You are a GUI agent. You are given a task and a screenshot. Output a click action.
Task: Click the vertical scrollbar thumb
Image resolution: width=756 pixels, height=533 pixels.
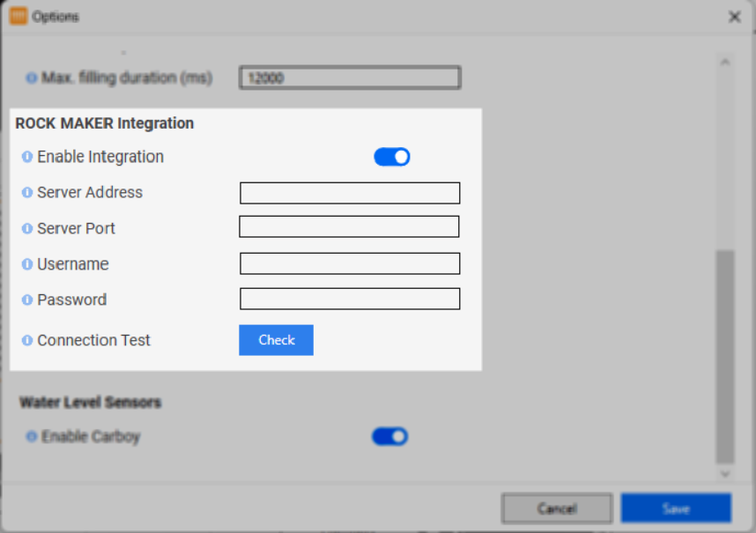(x=724, y=356)
